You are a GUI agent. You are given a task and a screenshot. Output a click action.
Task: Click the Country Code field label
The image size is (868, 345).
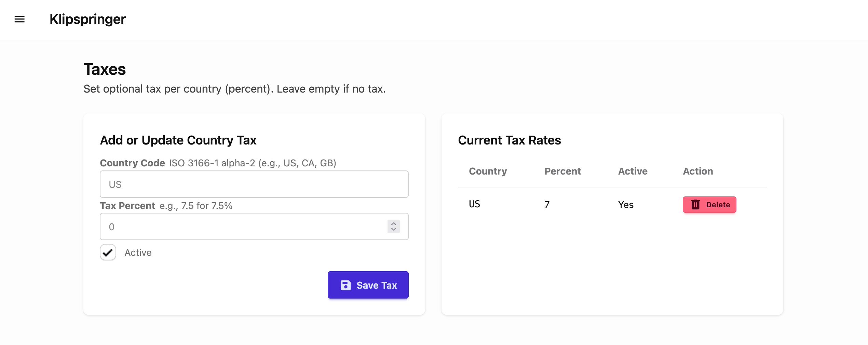coord(132,163)
